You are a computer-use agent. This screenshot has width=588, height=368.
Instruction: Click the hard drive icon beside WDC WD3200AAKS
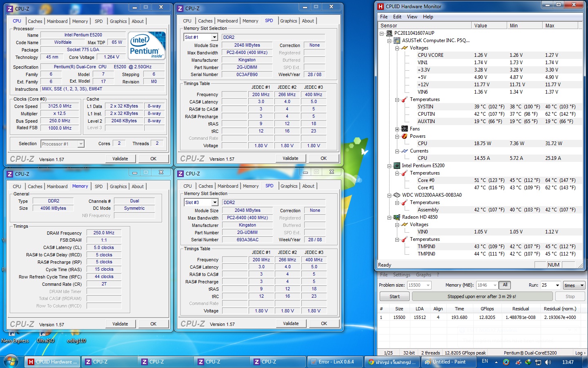click(397, 195)
